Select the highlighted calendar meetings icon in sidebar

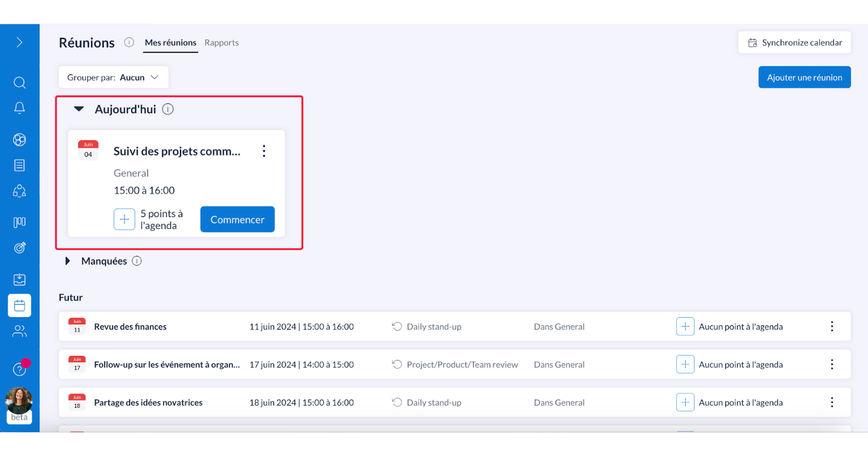pos(20,306)
